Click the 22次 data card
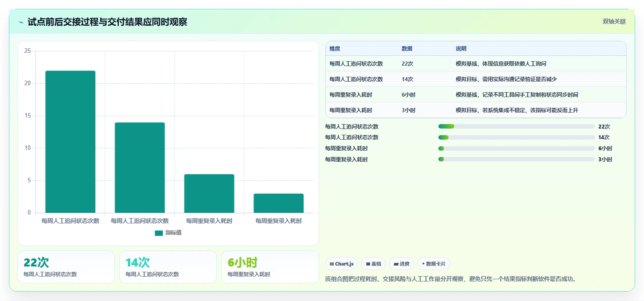Image resolution: width=644 pixels, height=301 pixels. coord(66,267)
